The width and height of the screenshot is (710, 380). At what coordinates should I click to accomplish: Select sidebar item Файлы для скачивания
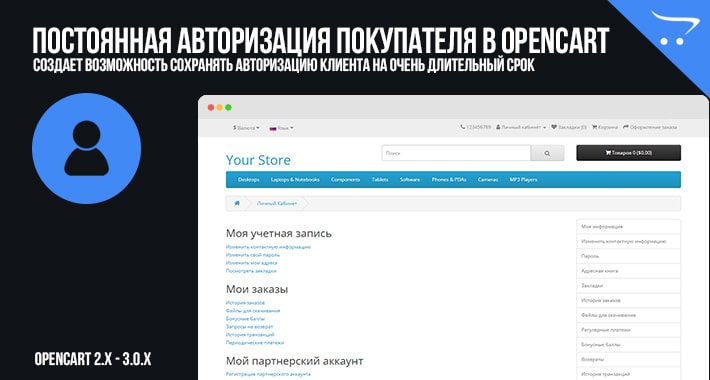[628, 315]
